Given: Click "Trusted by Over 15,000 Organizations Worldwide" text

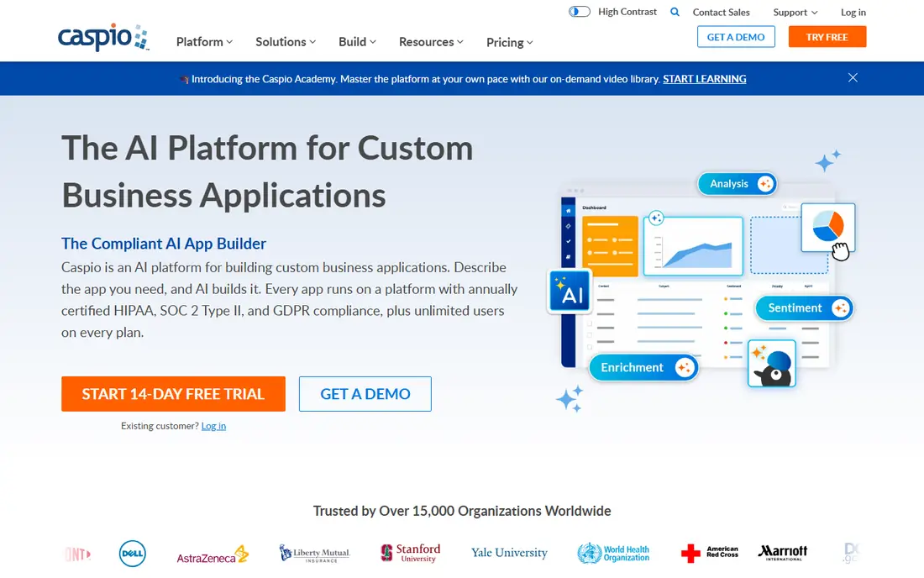Looking at the screenshot, I should pos(462,511).
